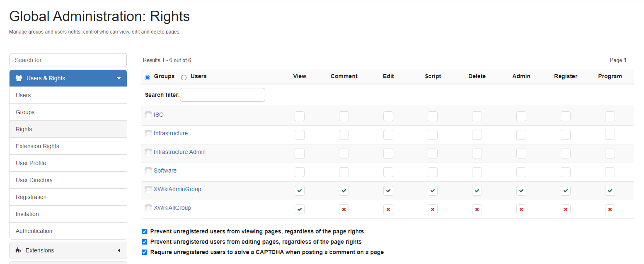This screenshot has width=644, height=264.
Task: Uncheck prevent unregistered users from editing pages
Action: (144, 242)
